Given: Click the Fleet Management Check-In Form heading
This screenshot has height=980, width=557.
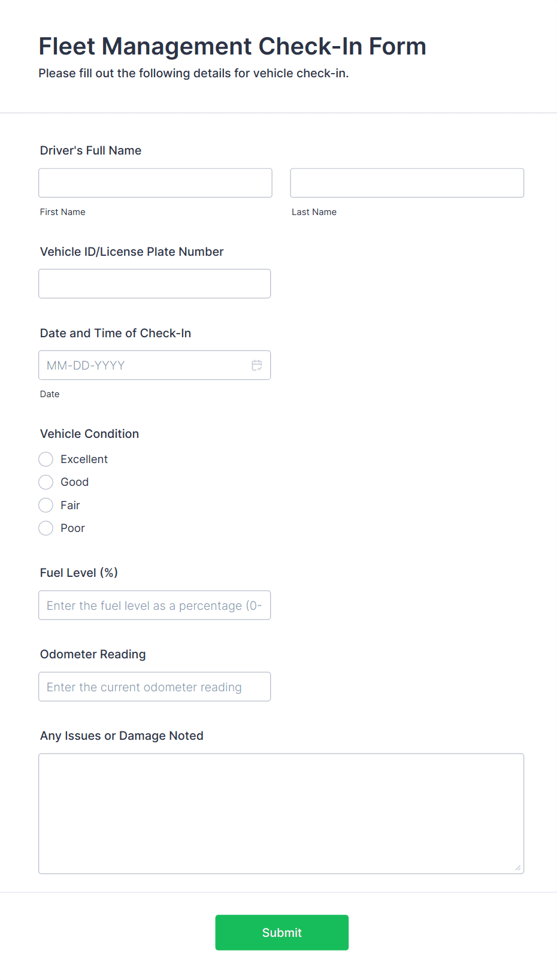Looking at the screenshot, I should click(x=232, y=46).
